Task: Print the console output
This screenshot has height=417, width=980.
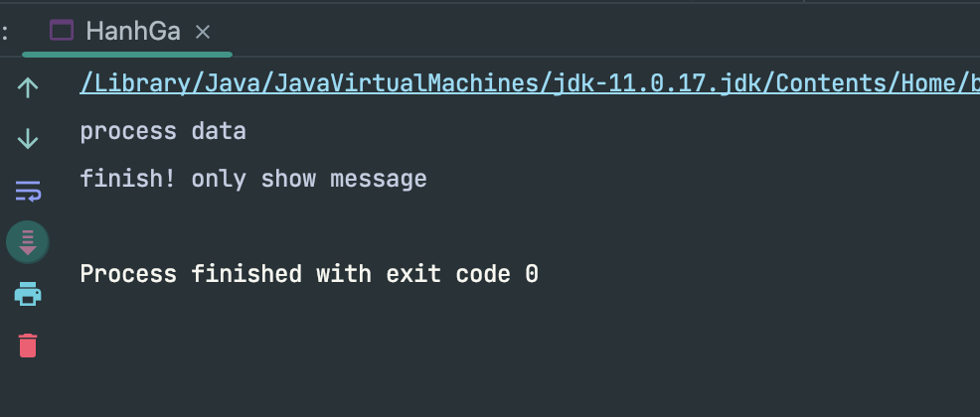Action: 28,294
